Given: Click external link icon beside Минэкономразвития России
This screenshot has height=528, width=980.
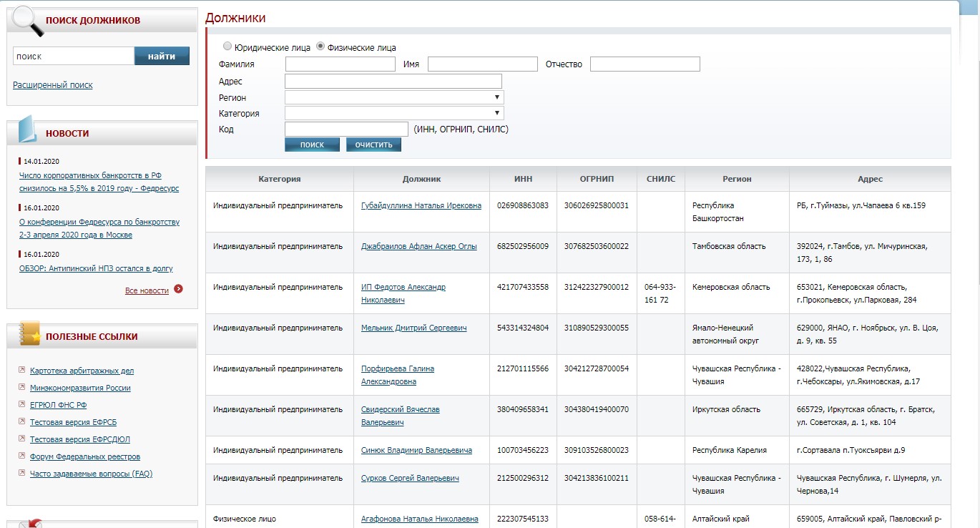Looking at the screenshot, I should click(x=23, y=388).
